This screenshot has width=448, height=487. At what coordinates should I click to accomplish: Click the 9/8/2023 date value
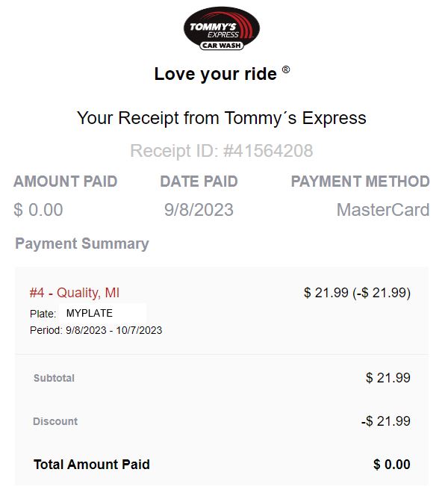tap(199, 210)
